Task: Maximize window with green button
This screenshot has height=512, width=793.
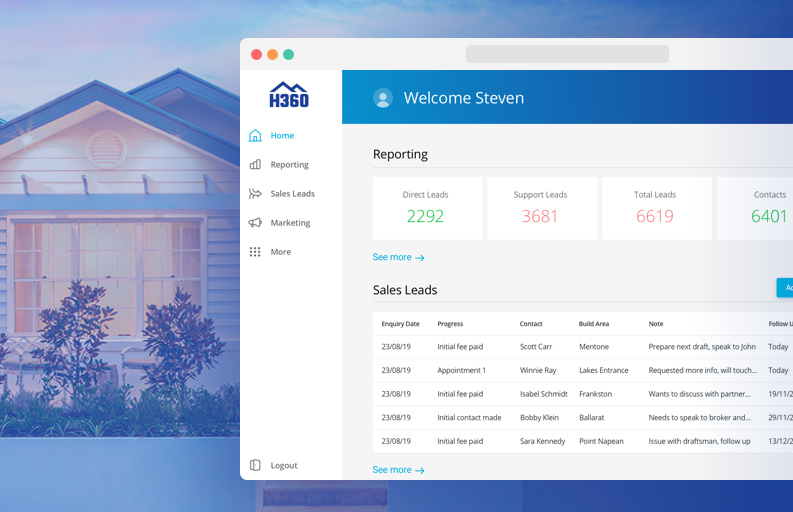Action: click(288, 55)
